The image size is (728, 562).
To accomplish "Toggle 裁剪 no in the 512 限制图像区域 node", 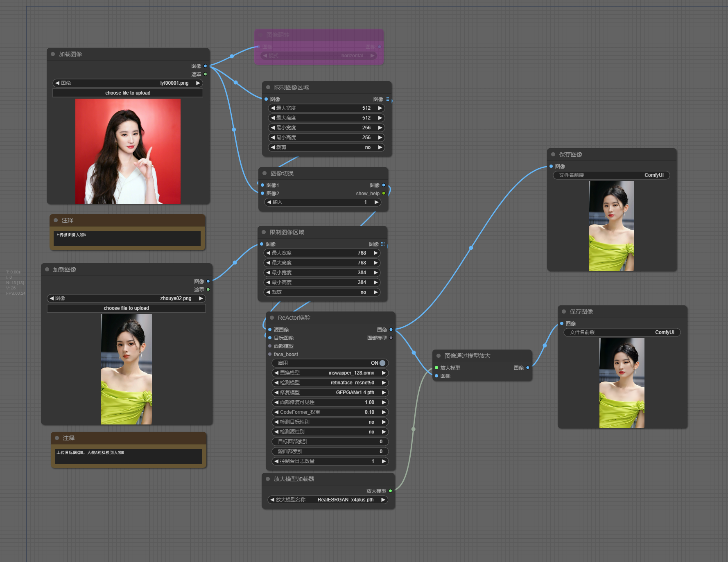I will point(326,147).
